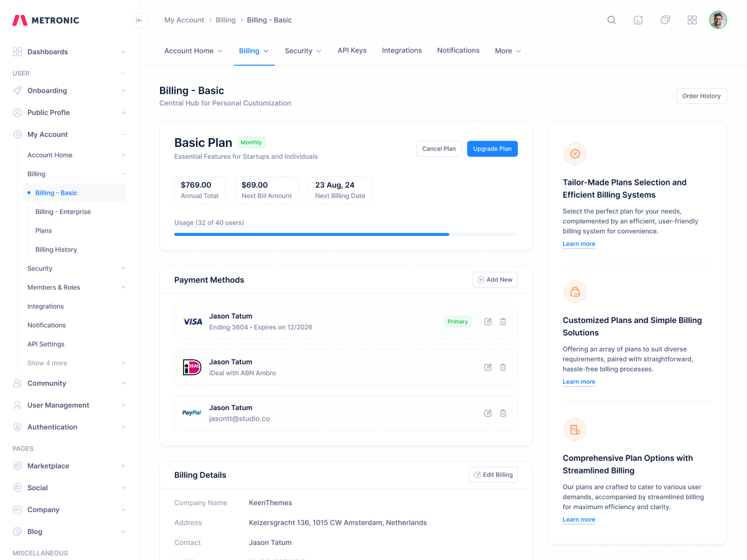The width and height of the screenshot is (747, 560).
Task: Edit the Visa payment method
Action: click(488, 322)
